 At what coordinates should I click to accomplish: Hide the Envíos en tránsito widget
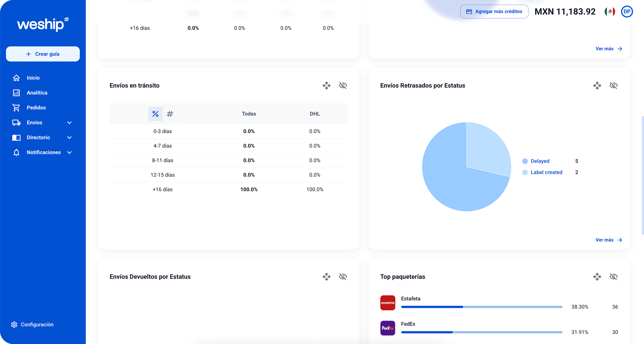[x=343, y=85]
